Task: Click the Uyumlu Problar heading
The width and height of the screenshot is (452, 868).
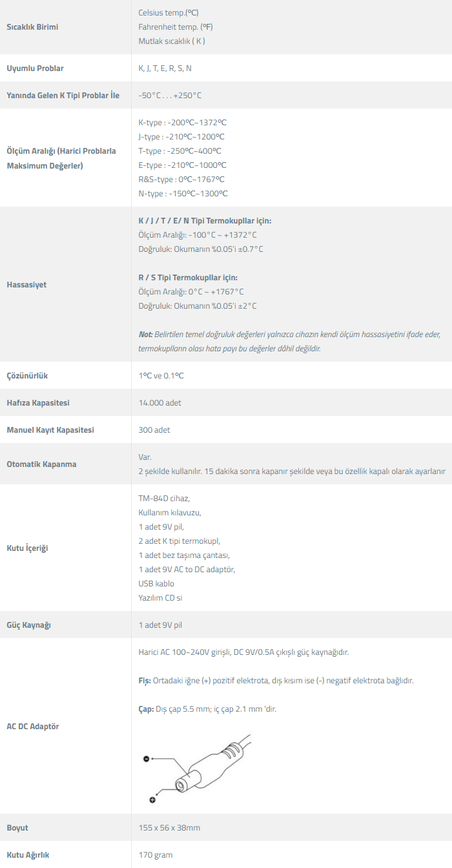Action: pos(35,68)
